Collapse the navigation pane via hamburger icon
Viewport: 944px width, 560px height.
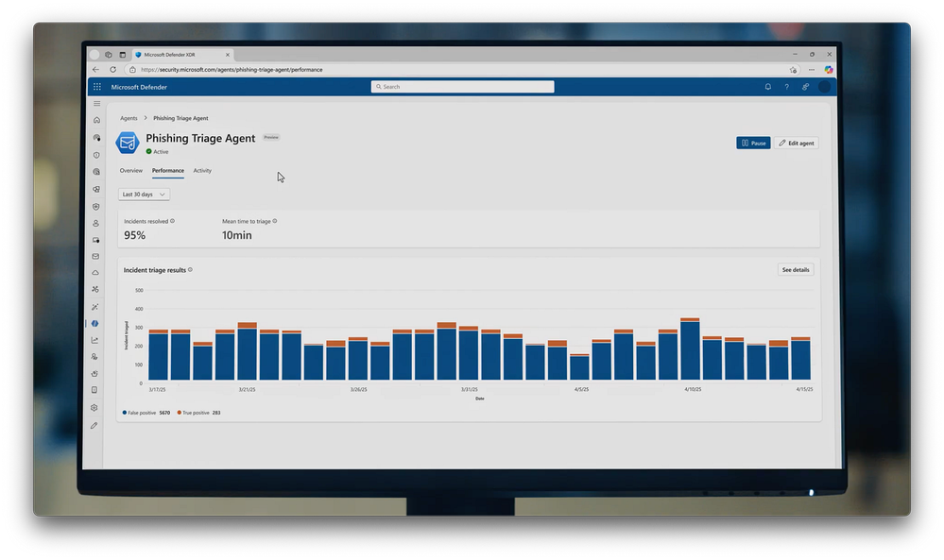(97, 104)
